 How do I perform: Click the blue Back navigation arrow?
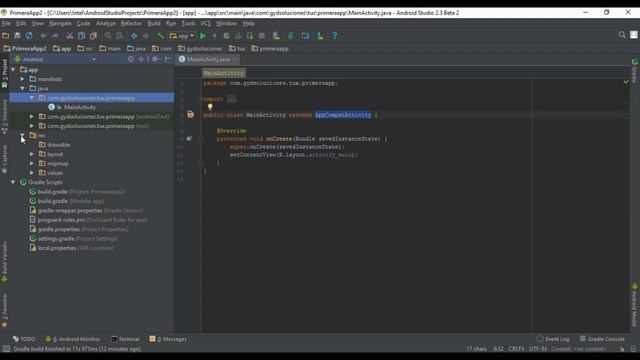tap(134, 36)
